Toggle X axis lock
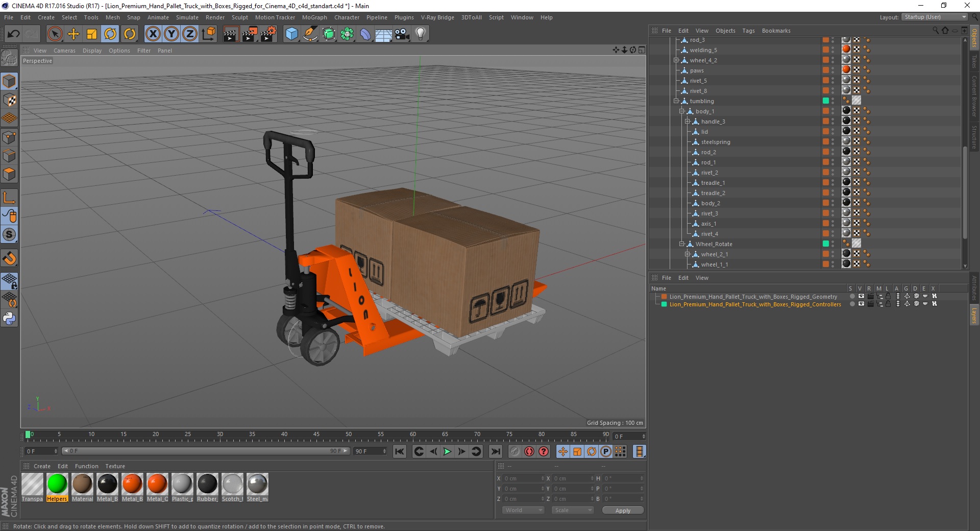 (x=153, y=34)
